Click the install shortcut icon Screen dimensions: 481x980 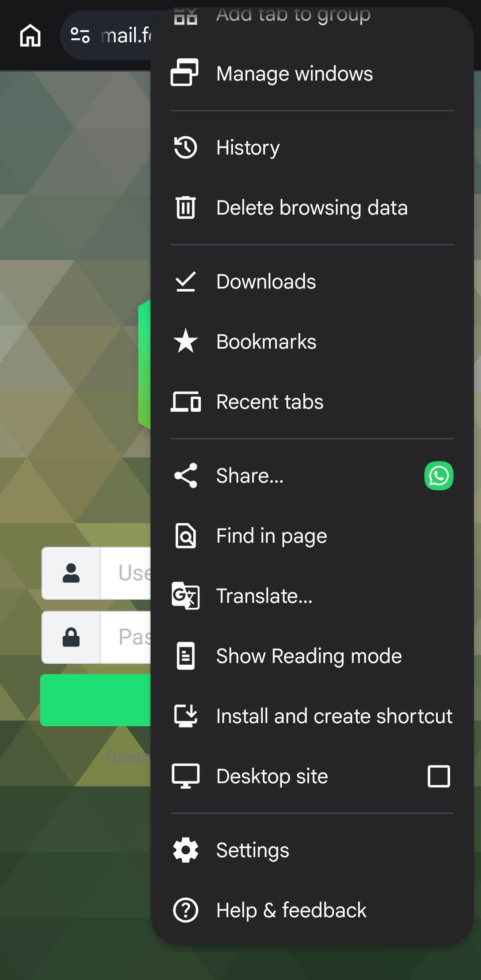click(x=186, y=716)
